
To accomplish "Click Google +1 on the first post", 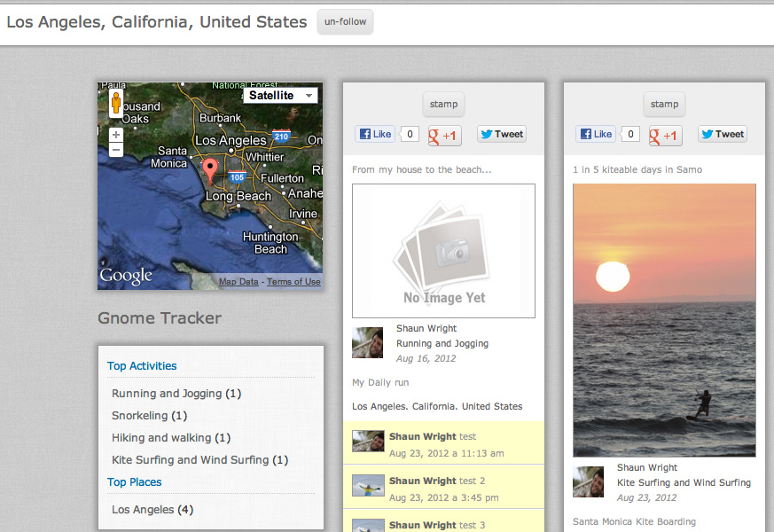I will (444, 135).
